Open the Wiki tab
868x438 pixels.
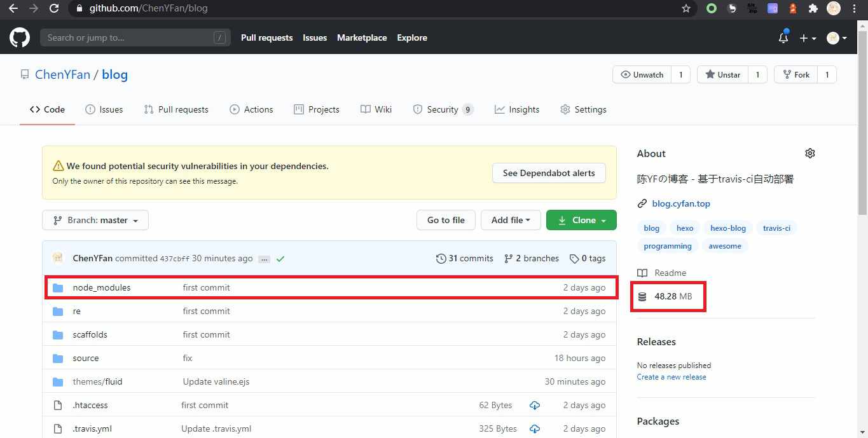tap(376, 109)
